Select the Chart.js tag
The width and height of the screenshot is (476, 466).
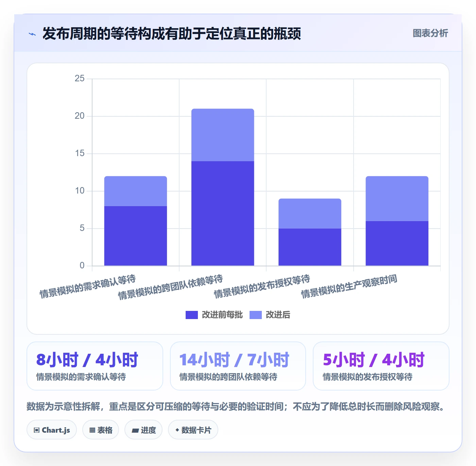52,430
